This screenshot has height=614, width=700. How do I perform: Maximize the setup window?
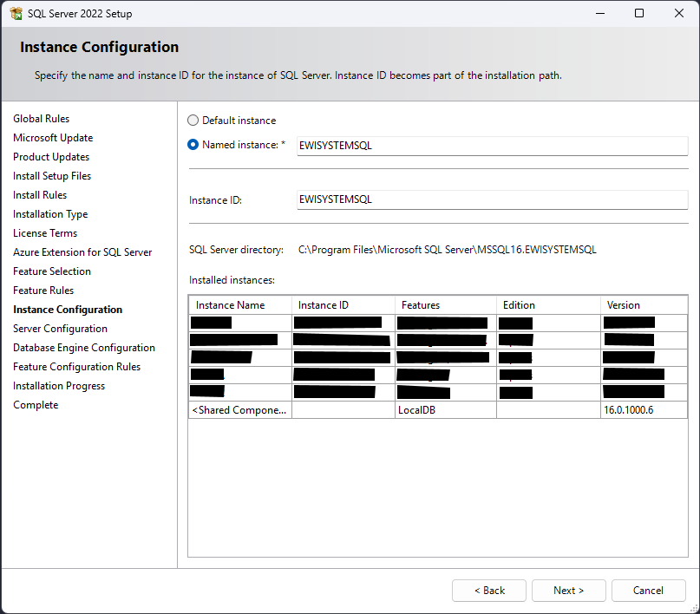pyautogui.click(x=639, y=14)
